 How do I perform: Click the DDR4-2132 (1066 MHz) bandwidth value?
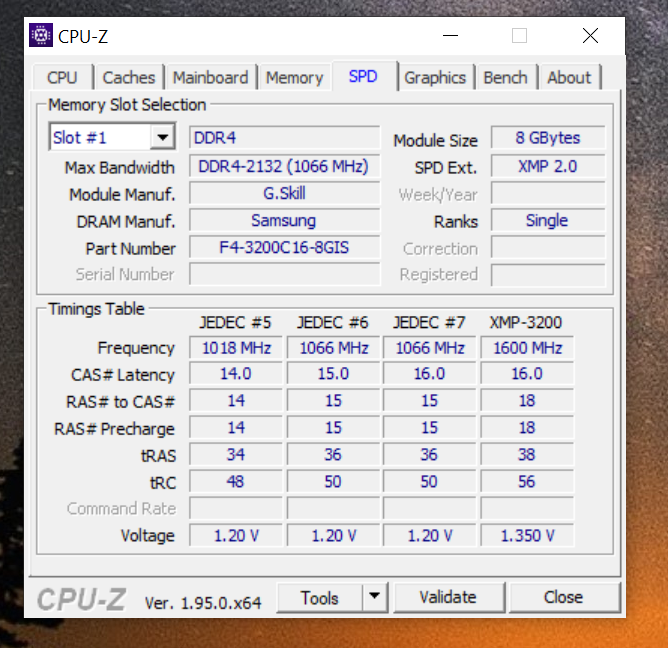click(284, 166)
